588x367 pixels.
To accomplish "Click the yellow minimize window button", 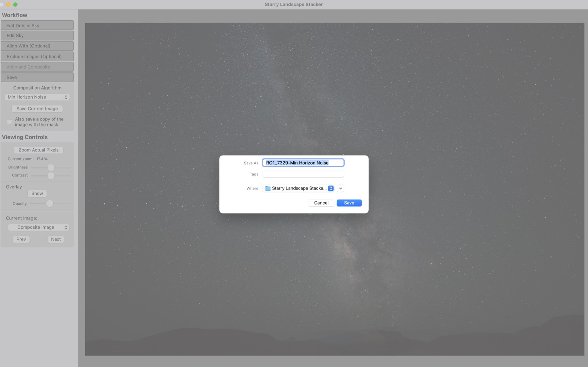I will [8, 4].
